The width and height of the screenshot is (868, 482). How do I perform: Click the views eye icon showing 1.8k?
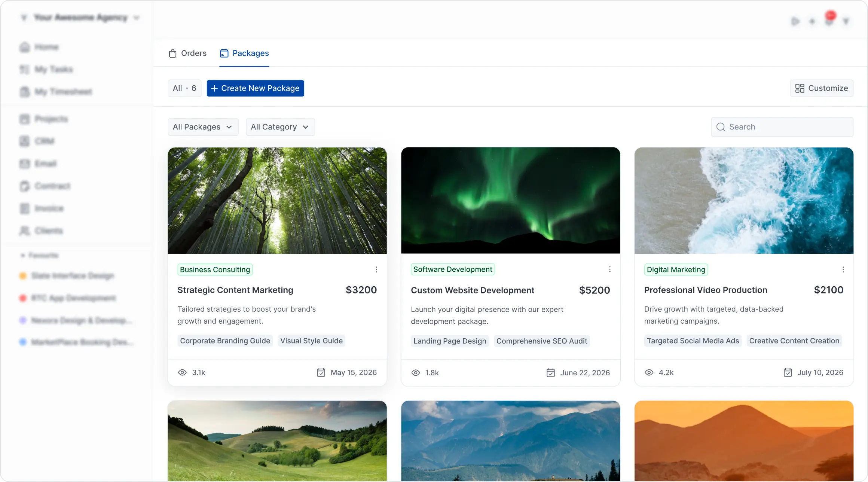click(x=416, y=373)
